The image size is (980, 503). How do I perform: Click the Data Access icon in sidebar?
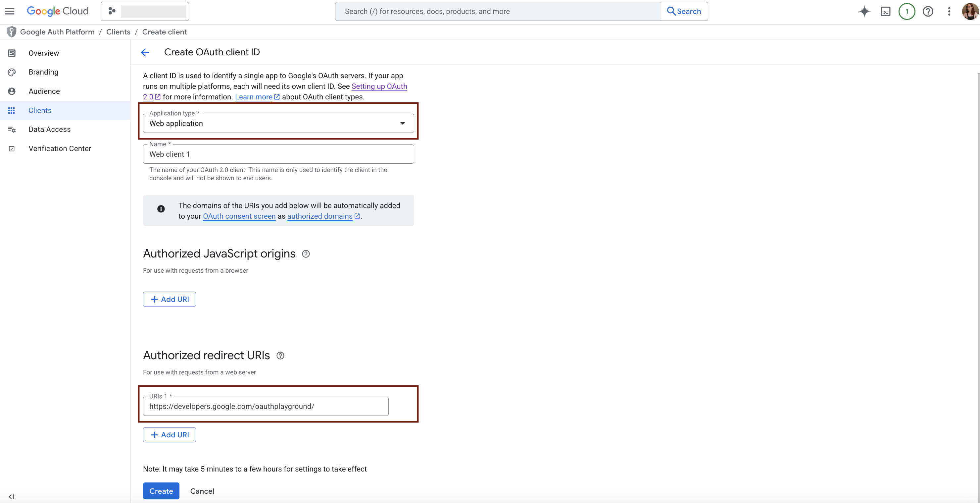(x=12, y=130)
